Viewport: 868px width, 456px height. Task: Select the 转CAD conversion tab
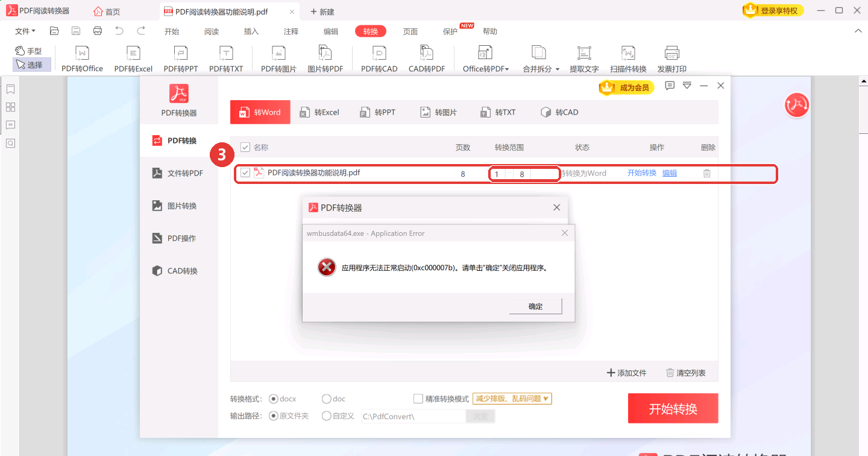[560, 112]
